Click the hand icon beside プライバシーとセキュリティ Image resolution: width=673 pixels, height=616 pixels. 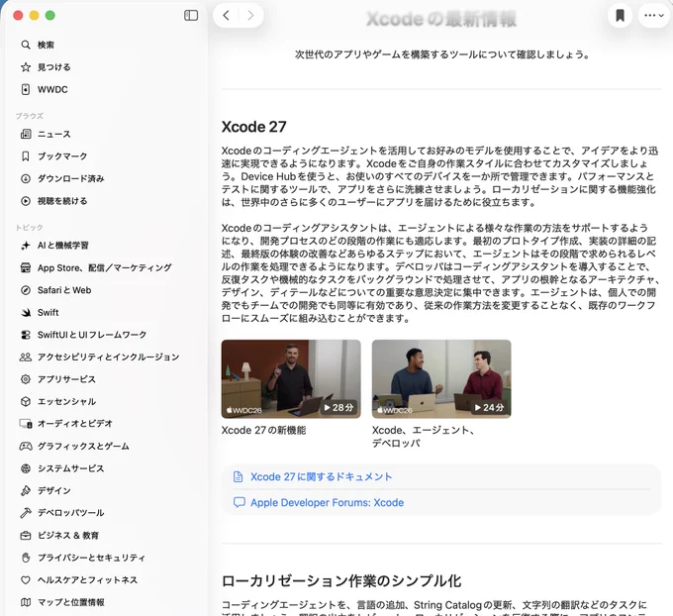pos(26,558)
